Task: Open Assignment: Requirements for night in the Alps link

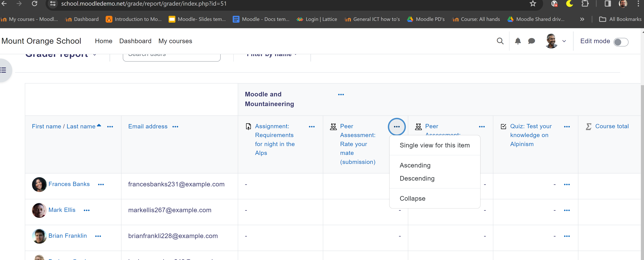Action: (275, 140)
